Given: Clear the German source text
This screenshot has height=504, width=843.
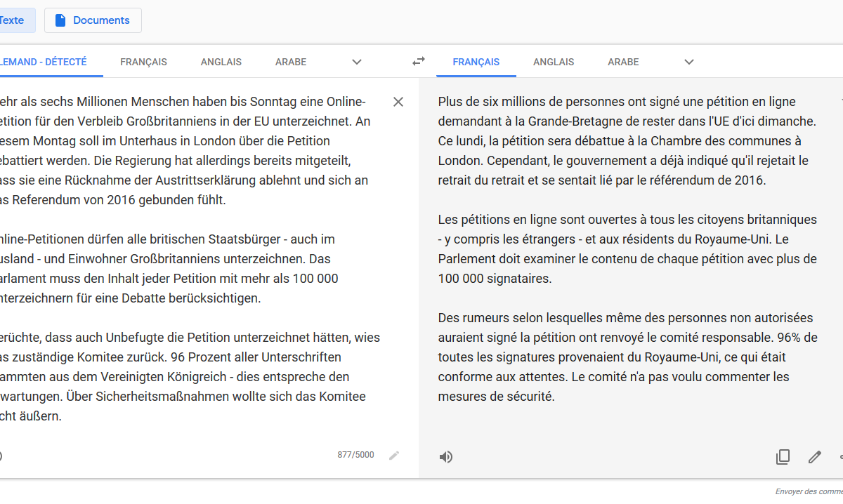Looking at the screenshot, I should point(398,102).
